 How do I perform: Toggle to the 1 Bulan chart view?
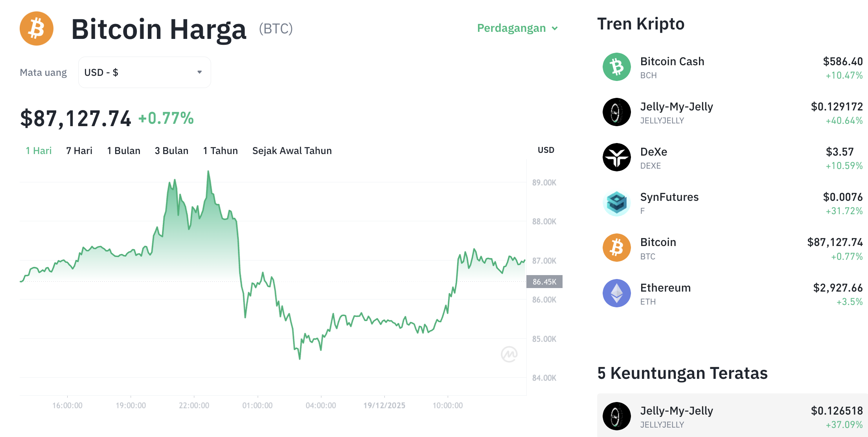[123, 151]
